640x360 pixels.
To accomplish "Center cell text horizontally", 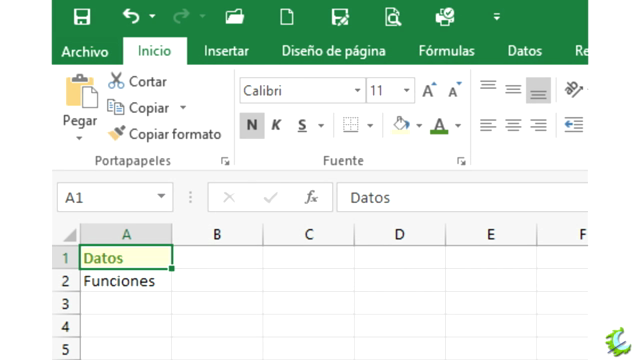I will (x=513, y=125).
